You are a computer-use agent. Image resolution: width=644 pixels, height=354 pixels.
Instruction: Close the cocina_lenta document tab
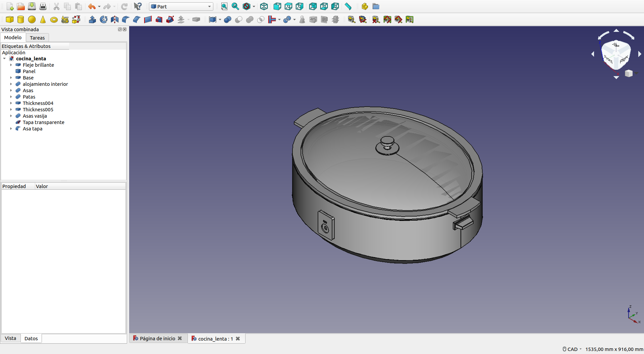pos(238,339)
